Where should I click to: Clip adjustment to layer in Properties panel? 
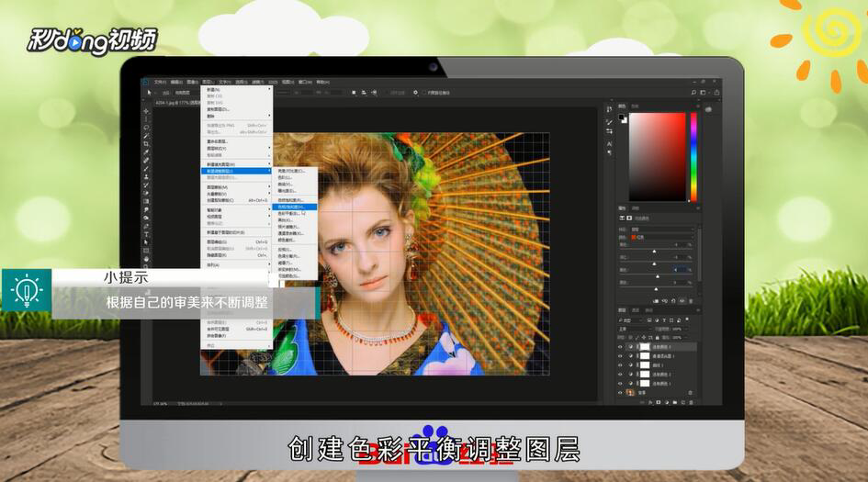point(656,301)
